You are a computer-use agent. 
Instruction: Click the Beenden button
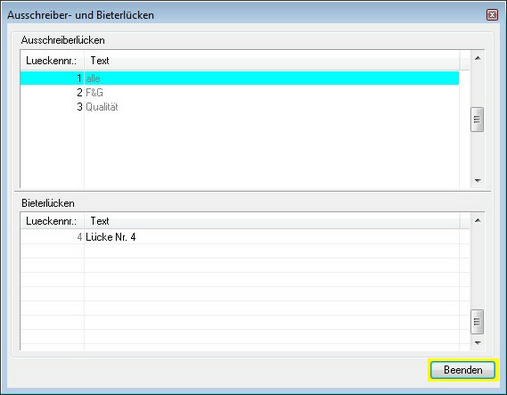pos(463,370)
